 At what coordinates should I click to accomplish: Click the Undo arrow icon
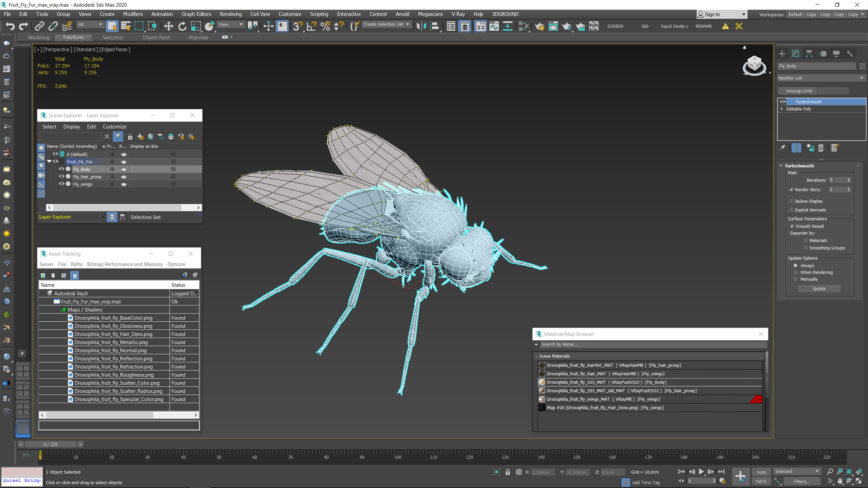click(10, 26)
